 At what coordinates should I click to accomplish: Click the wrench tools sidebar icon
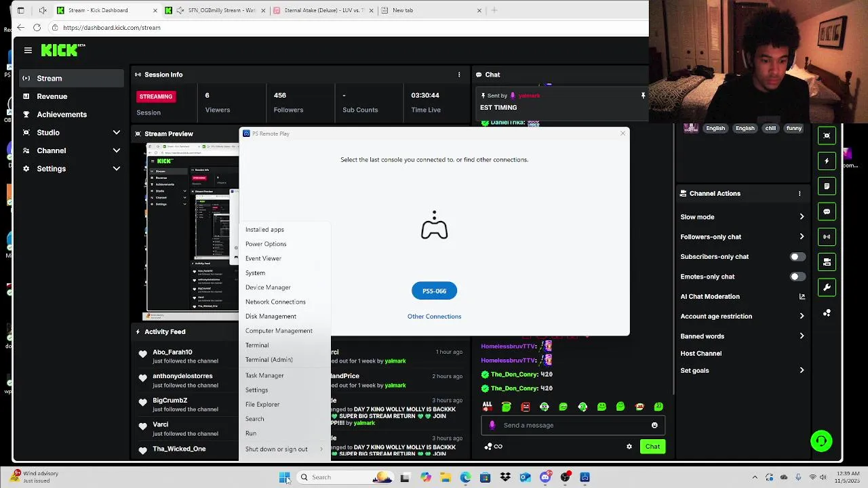827,287
